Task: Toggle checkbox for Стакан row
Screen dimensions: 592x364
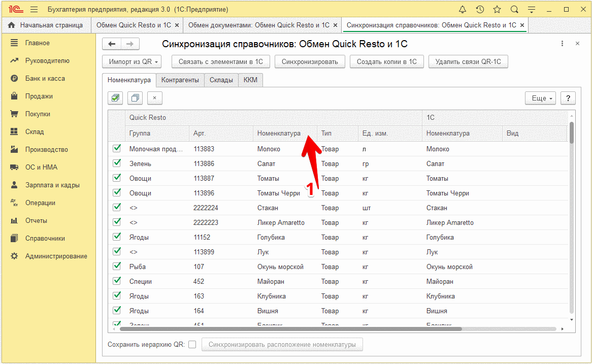Action: tap(117, 207)
